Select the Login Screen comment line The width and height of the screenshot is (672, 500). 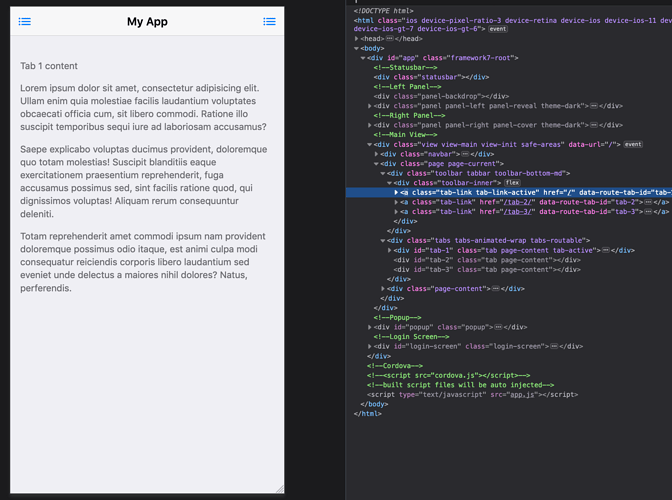[x=411, y=337]
